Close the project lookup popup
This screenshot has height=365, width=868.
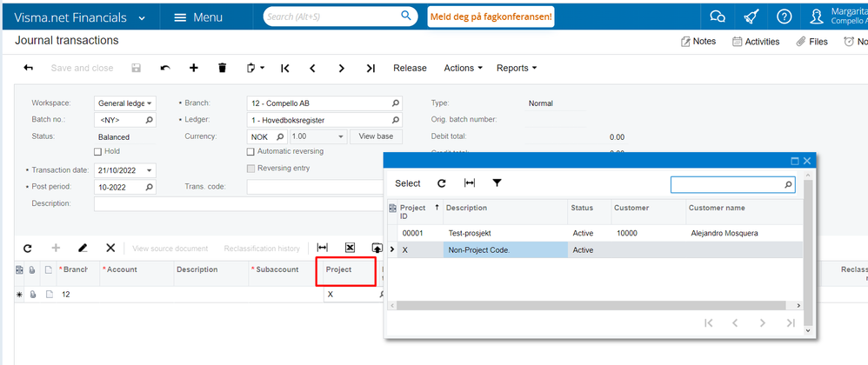[x=807, y=161]
